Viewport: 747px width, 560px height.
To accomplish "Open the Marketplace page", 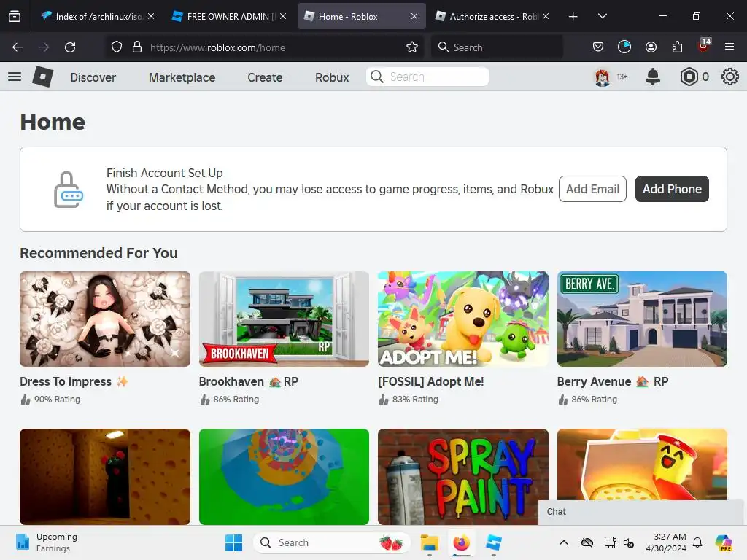I will pos(182,77).
